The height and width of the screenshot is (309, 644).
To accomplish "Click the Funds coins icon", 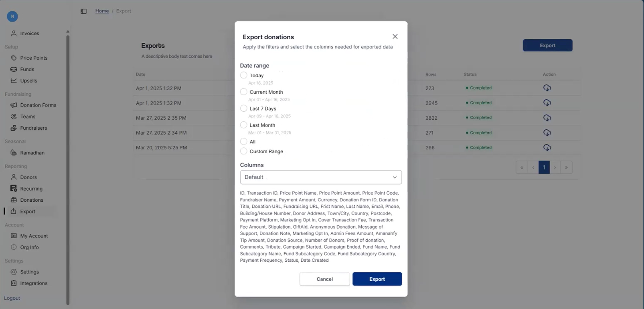I will pos(14,69).
